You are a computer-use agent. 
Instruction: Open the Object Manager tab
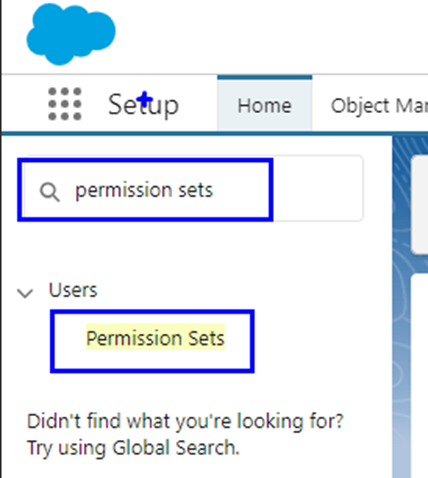tap(379, 105)
